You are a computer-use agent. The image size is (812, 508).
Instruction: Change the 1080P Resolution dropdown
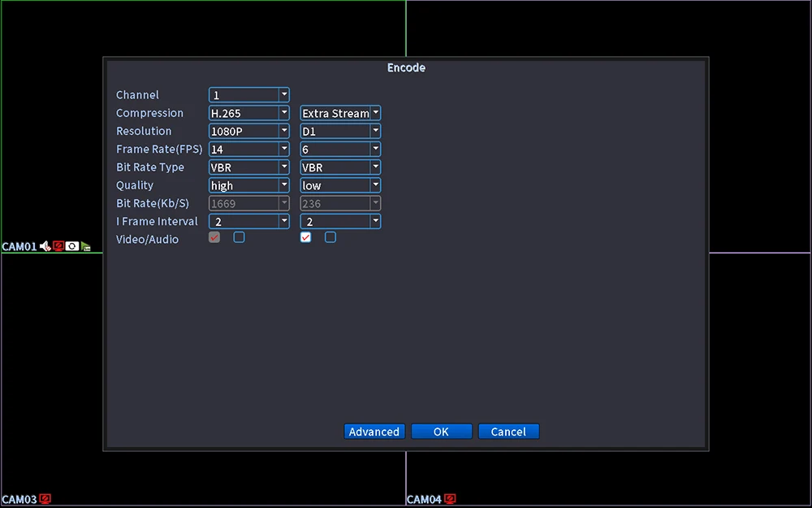pyautogui.click(x=249, y=131)
